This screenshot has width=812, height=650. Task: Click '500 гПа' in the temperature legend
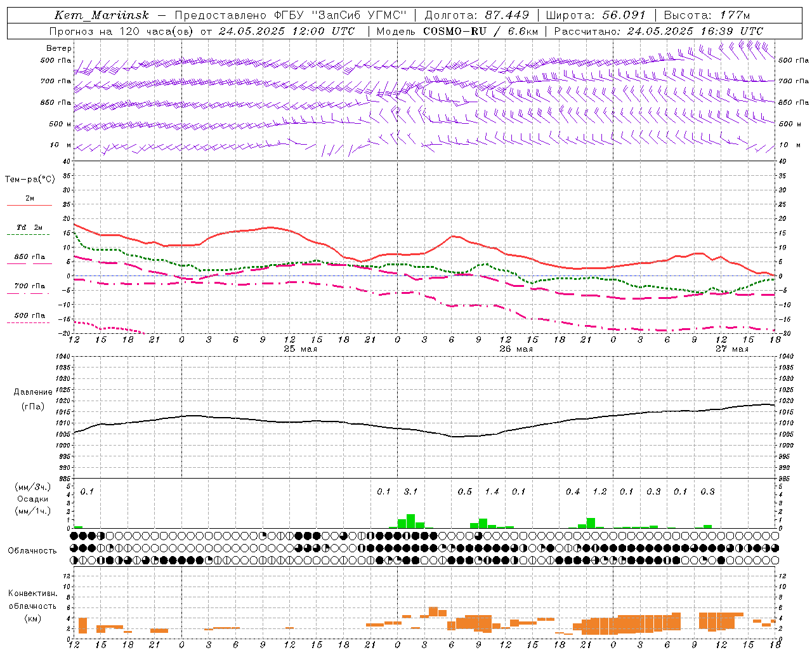click(x=30, y=315)
